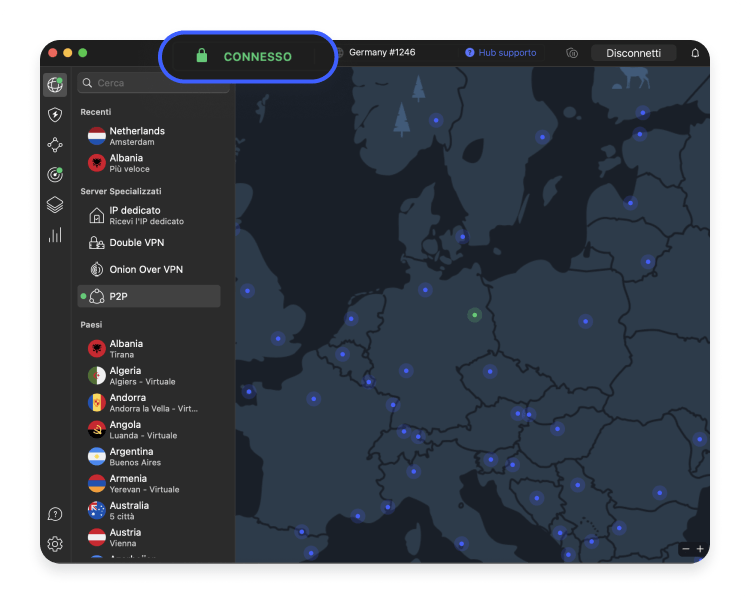Screen dimensions: 750x604
Task: Click the Netherlands flag icon in Recenti
Action: point(97,136)
